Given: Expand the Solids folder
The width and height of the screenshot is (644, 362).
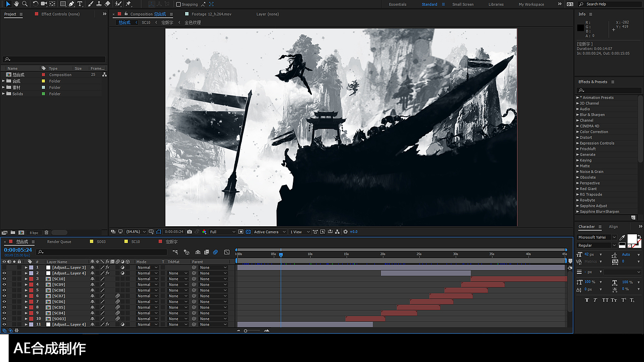Looking at the screenshot, I should (4, 94).
